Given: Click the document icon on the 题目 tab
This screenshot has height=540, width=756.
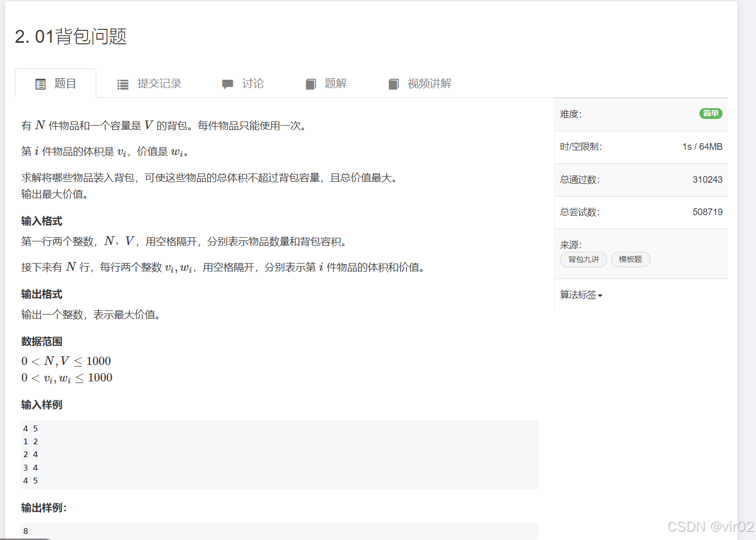Looking at the screenshot, I should (41, 83).
